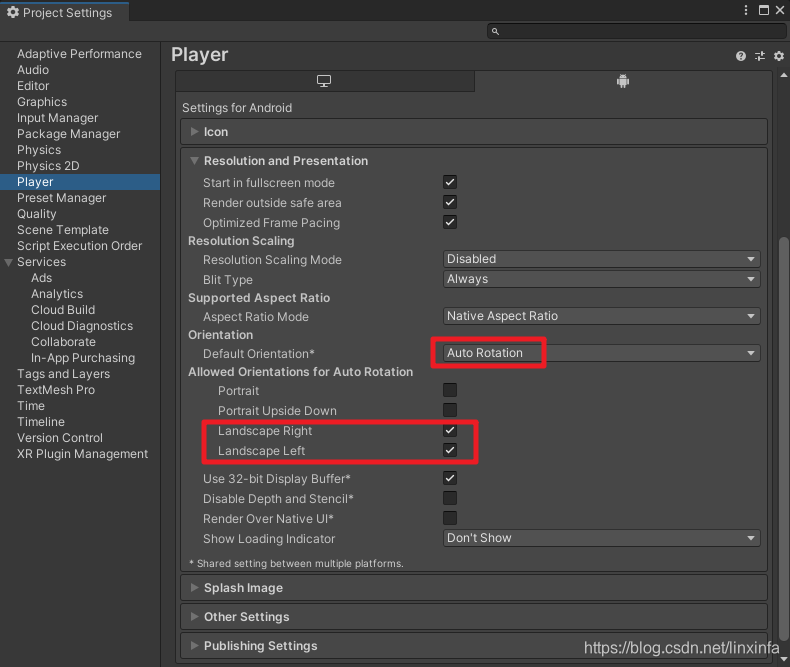790x667 pixels.
Task: Open Default Orientation dropdown
Action: coord(602,353)
